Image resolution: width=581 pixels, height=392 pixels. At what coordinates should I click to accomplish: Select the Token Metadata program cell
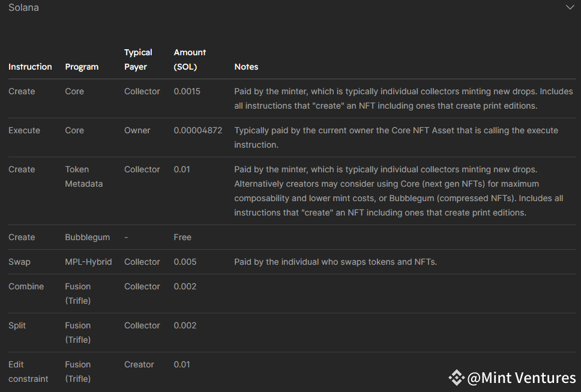tap(83, 176)
